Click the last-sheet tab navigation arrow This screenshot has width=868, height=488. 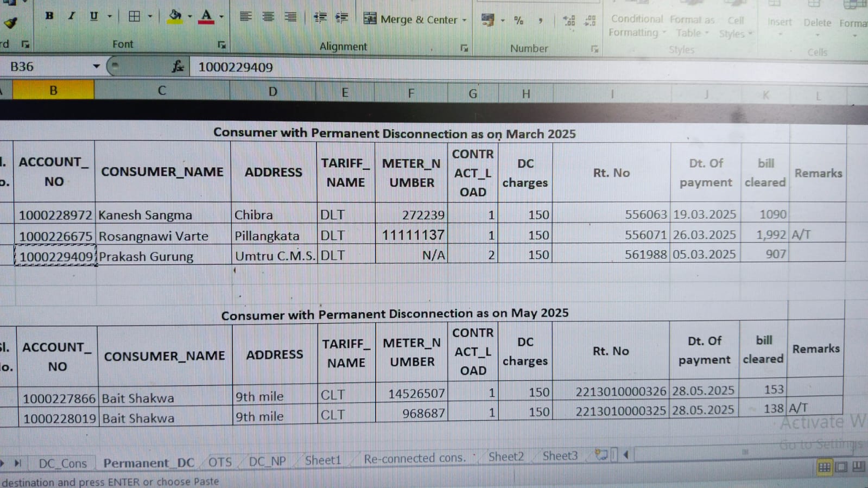(x=17, y=464)
